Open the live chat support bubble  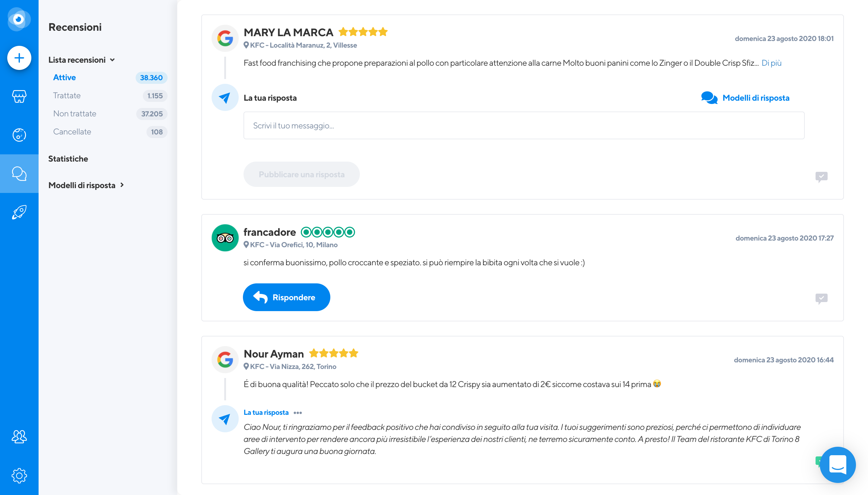click(838, 465)
